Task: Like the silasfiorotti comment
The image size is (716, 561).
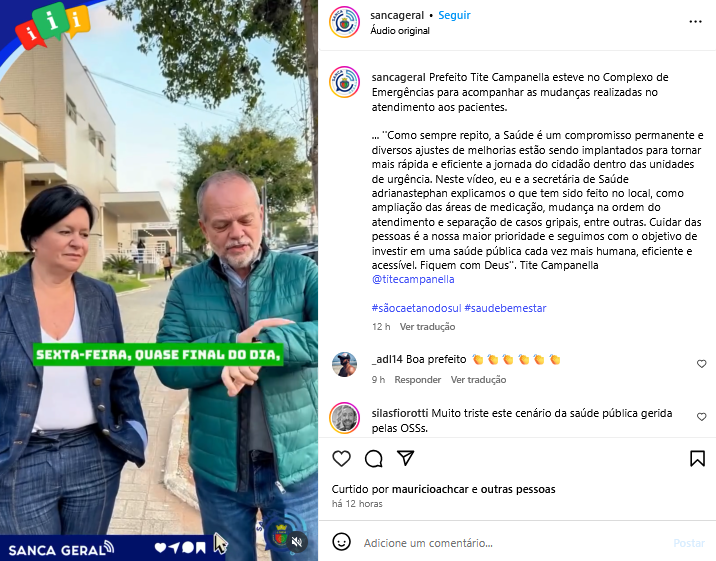Action: click(701, 417)
